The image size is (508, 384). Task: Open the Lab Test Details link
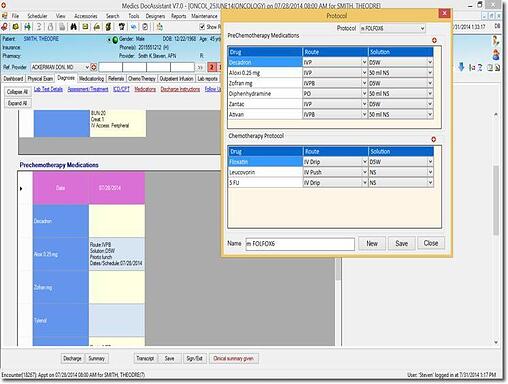tap(48, 89)
